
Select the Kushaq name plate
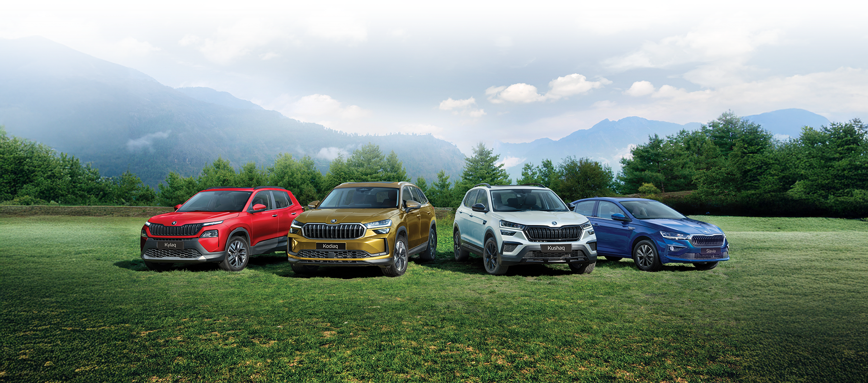pos(556,248)
